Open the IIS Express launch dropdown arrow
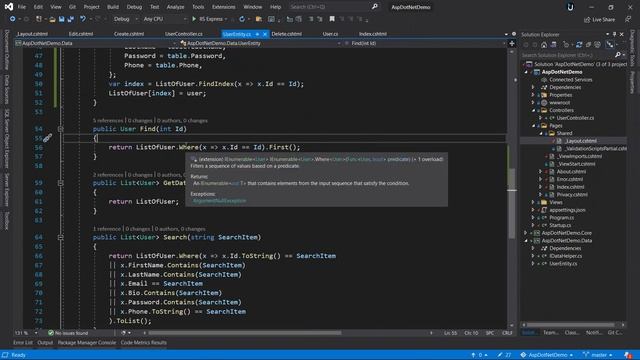The image size is (640, 360). 226,19
